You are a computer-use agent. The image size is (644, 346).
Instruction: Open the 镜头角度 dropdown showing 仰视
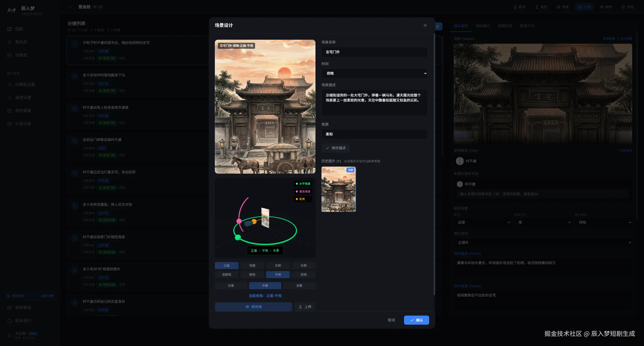click(x=604, y=222)
